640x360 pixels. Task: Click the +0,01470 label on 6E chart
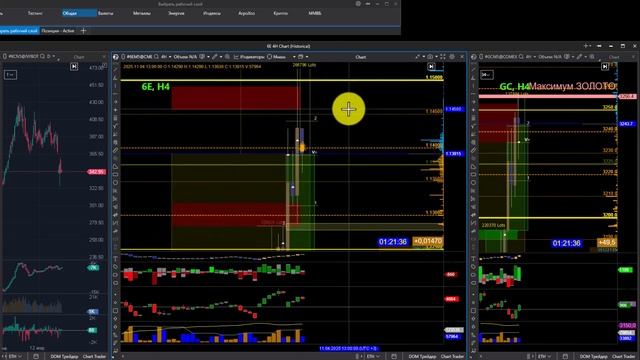coord(427,241)
